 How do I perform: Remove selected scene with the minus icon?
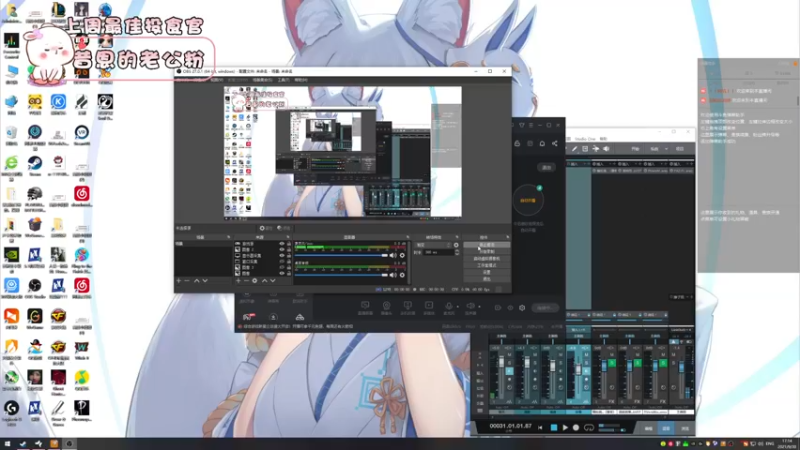pos(187,281)
